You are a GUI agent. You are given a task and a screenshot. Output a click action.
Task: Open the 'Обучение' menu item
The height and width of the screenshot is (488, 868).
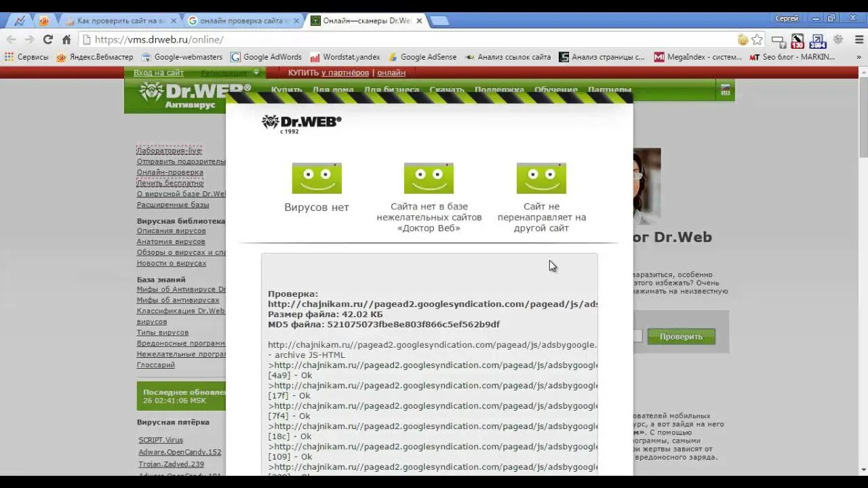556,89
